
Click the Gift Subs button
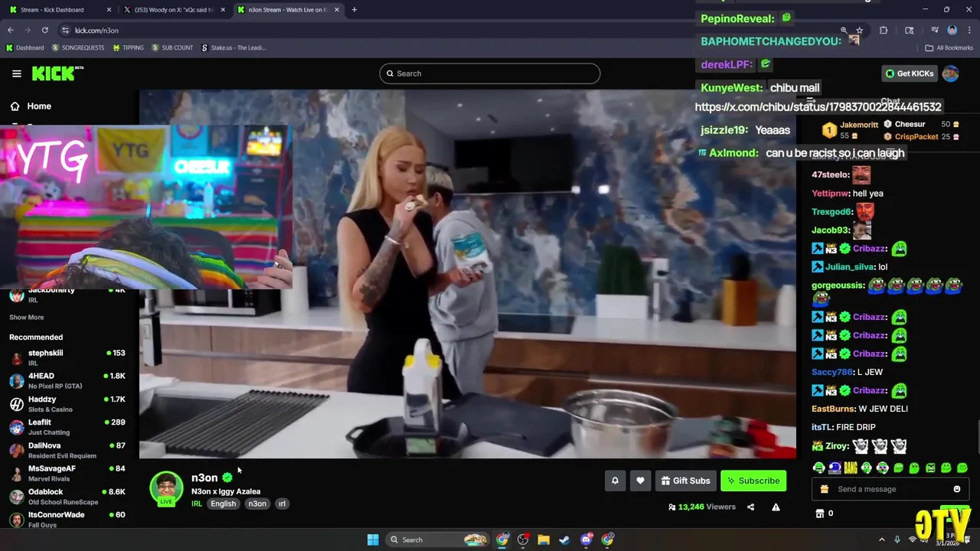click(x=685, y=481)
